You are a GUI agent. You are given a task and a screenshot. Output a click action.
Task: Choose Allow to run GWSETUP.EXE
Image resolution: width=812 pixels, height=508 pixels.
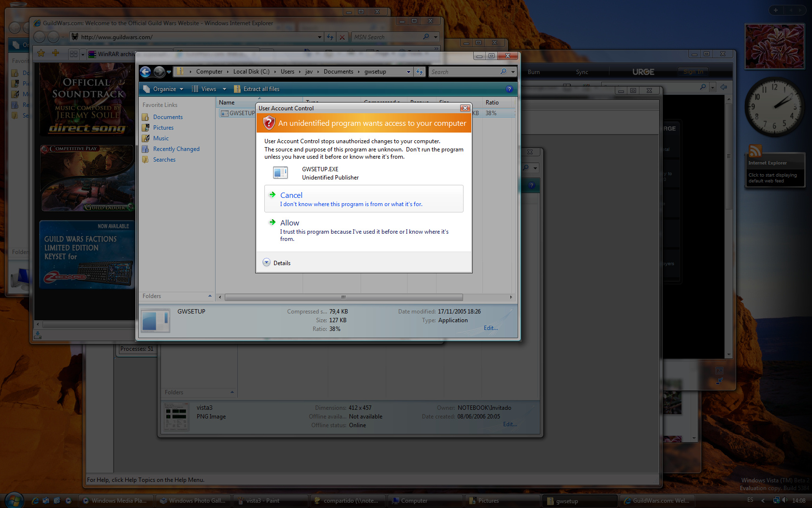[290, 223]
